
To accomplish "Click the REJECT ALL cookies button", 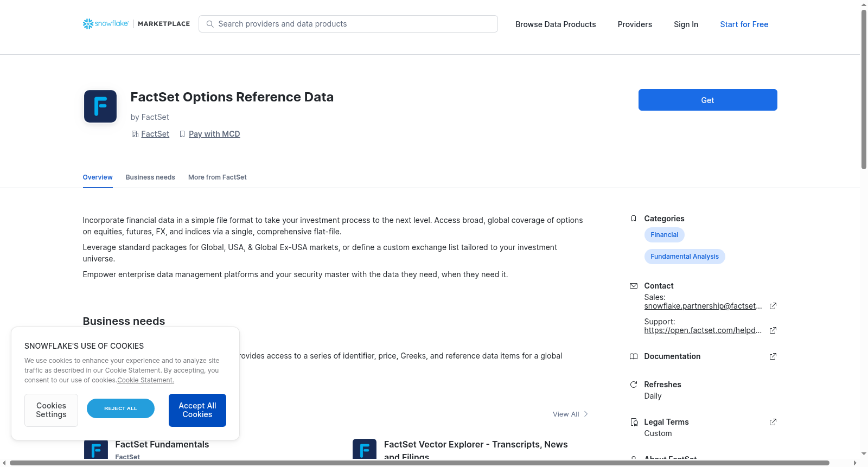I will 120,408.
